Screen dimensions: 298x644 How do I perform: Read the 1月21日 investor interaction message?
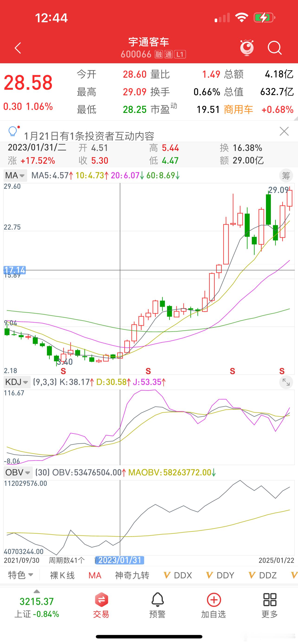pyautogui.click(x=89, y=136)
